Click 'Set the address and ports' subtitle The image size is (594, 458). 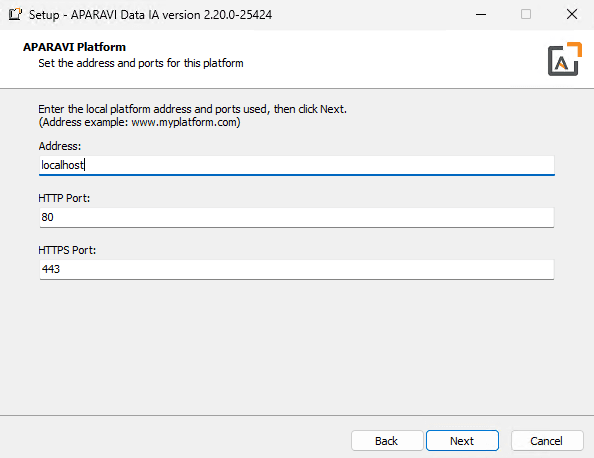(x=141, y=63)
